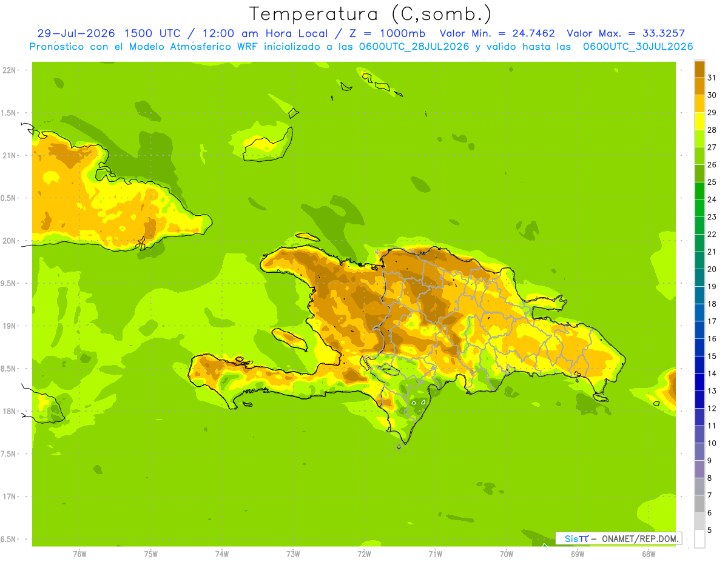This screenshot has width=728, height=562.
Task: Click Tortuga island off Haiti's north coast
Action: (x=307, y=236)
